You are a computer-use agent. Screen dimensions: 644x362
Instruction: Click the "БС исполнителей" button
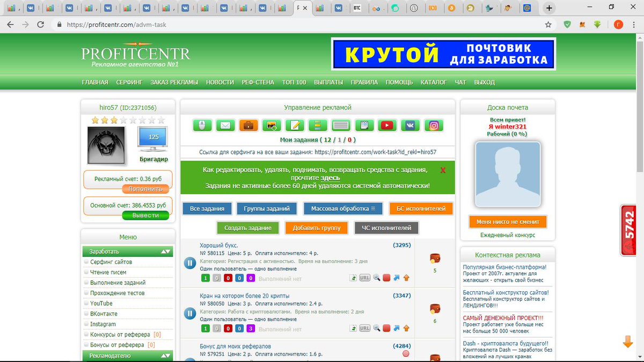coord(421,208)
